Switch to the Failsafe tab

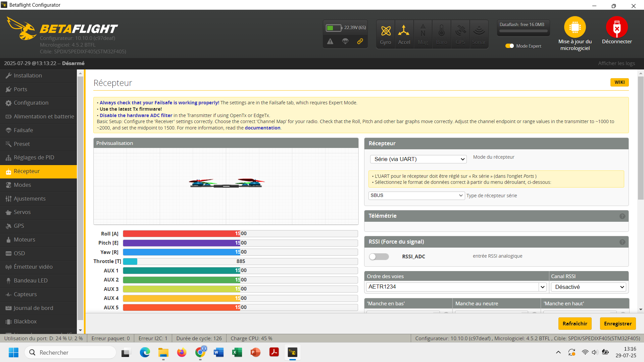pyautogui.click(x=23, y=130)
